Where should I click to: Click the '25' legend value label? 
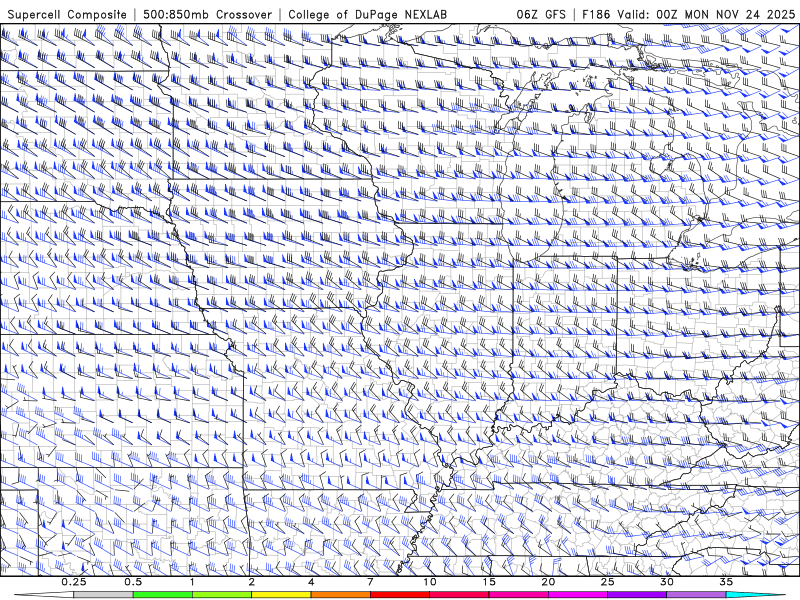click(608, 582)
